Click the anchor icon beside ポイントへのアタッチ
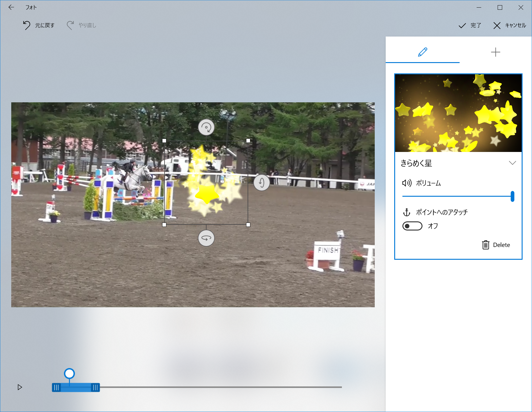 (x=407, y=212)
